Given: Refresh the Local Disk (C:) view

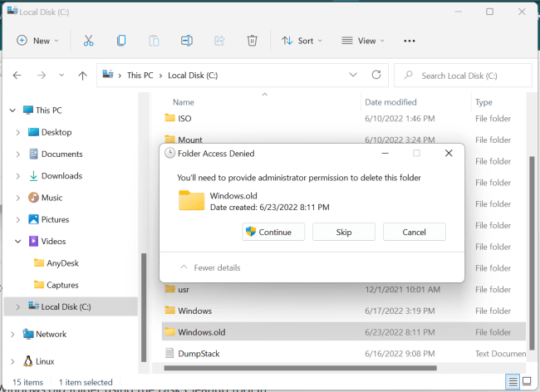Looking at the screenshot, I should click(376, 75).
